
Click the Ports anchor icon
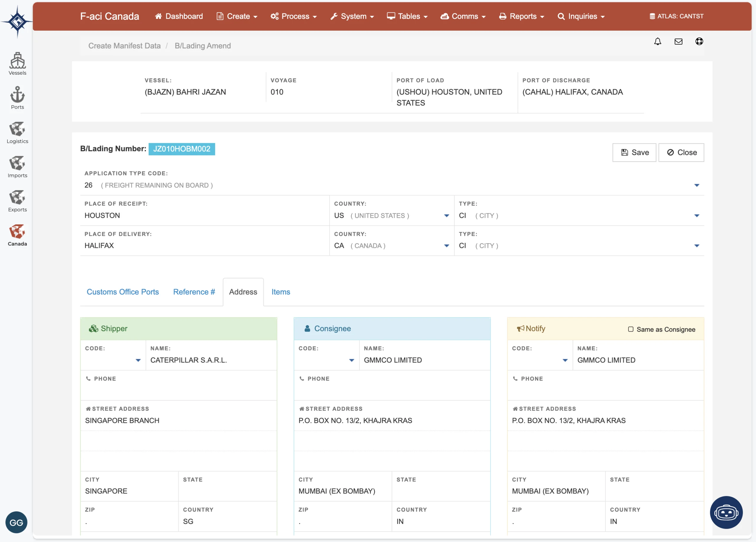pos(17,97)
